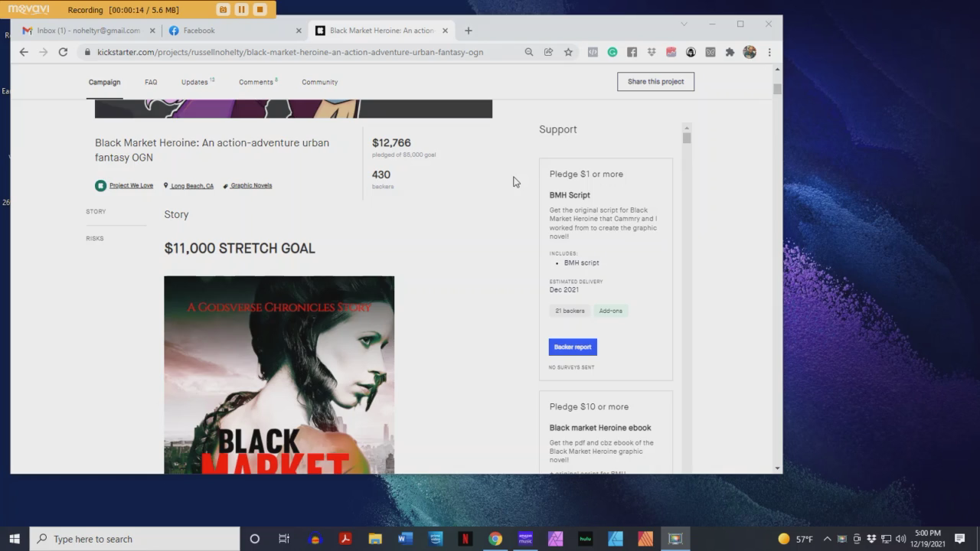Click the Godsverse Chronicles cover image
The height and width of the screenshot is (551, 980).
279,375
